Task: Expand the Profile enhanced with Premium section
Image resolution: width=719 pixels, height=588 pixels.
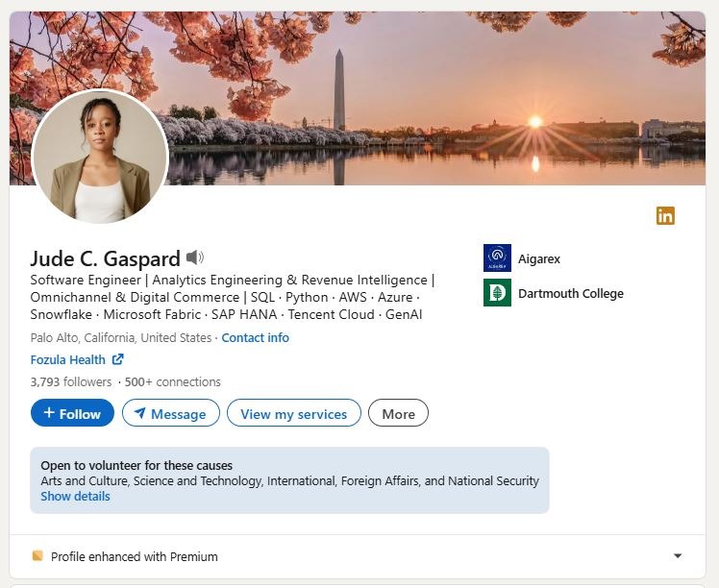Action: [x=678, y=556]
